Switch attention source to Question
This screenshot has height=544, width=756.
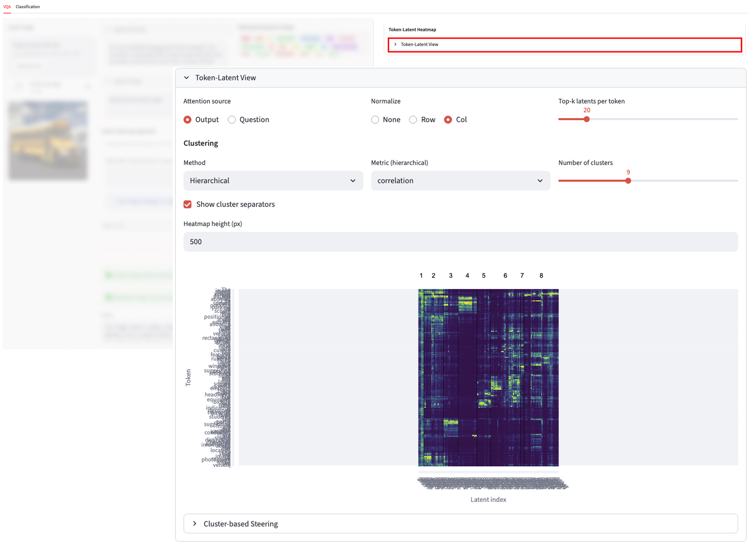[232, 119]
